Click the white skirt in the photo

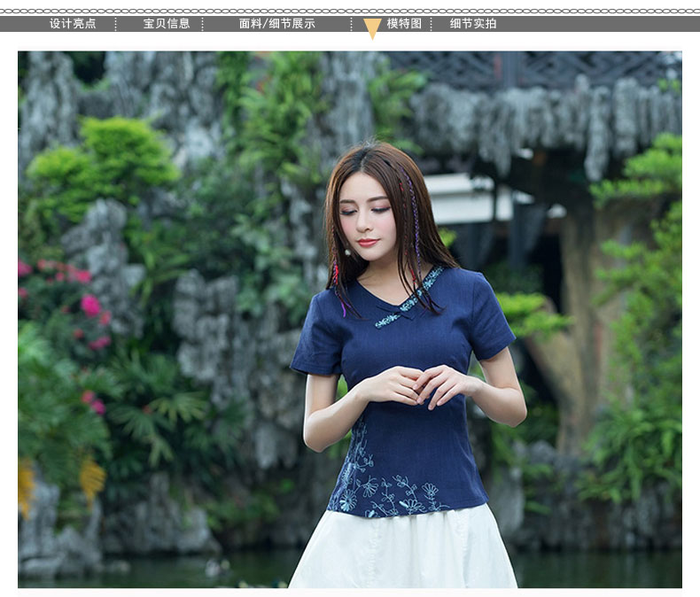coord(403,554)
